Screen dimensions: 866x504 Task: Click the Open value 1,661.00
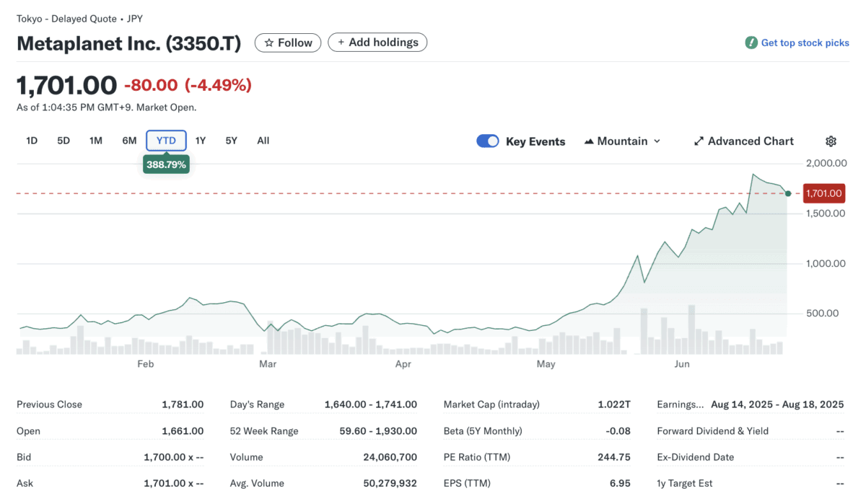pos(183,431)
